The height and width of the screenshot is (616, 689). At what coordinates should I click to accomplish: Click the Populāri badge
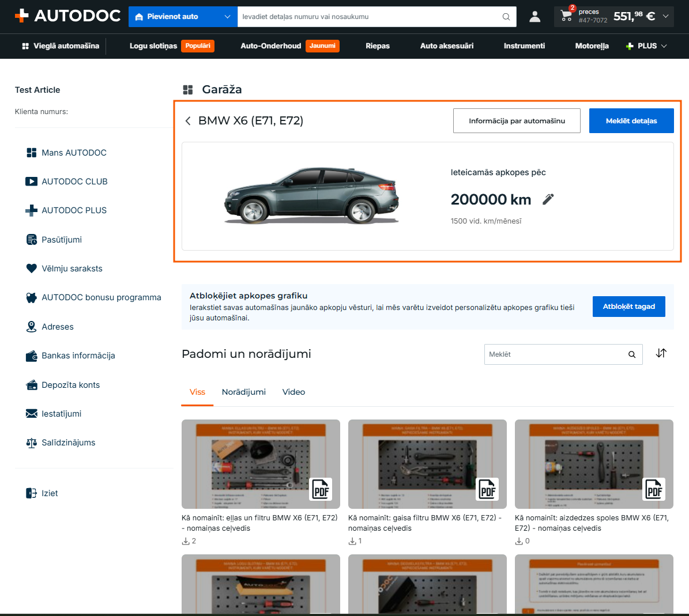coord(198,46)
